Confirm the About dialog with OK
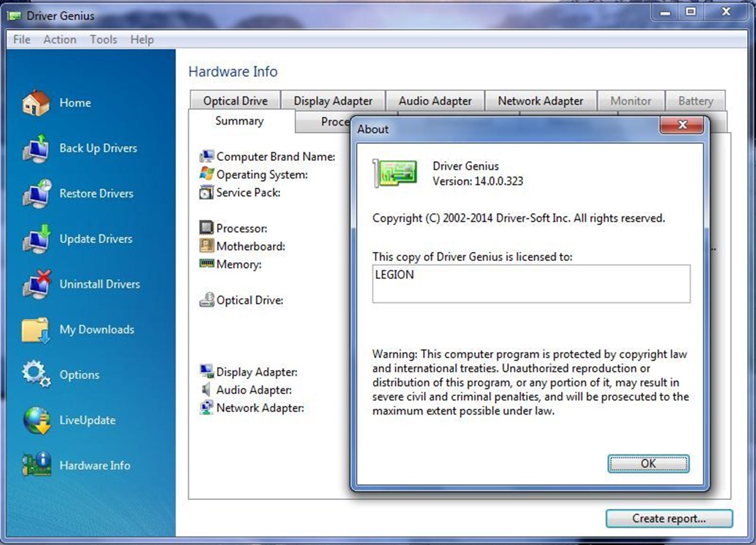The image size is (756, 545). tap(648, 464)
